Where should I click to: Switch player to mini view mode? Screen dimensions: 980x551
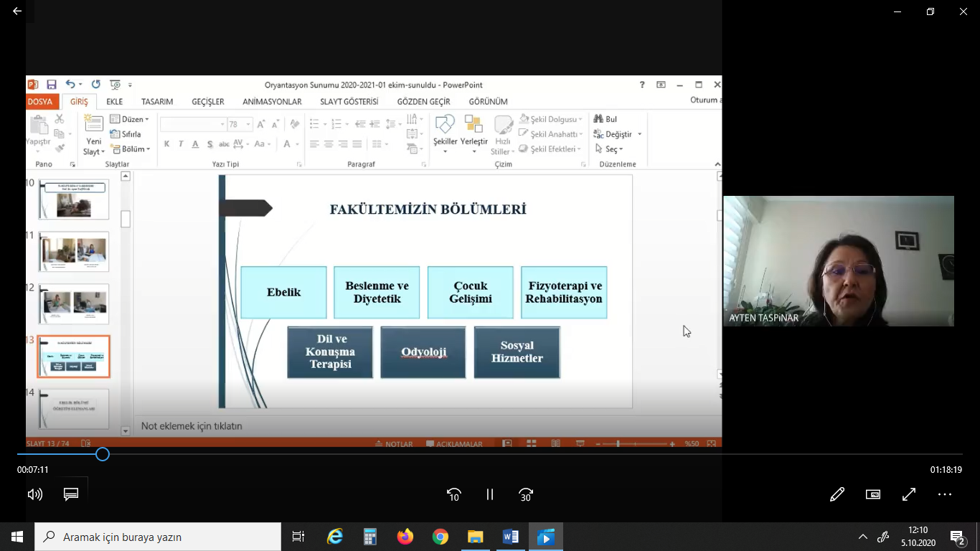[x=873, y=494]
